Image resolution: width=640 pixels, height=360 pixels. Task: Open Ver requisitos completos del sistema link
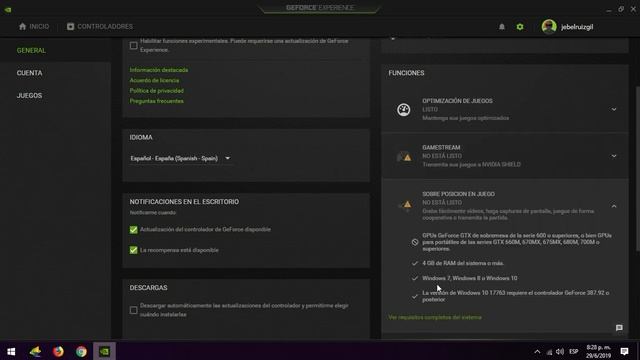(435, 317)
